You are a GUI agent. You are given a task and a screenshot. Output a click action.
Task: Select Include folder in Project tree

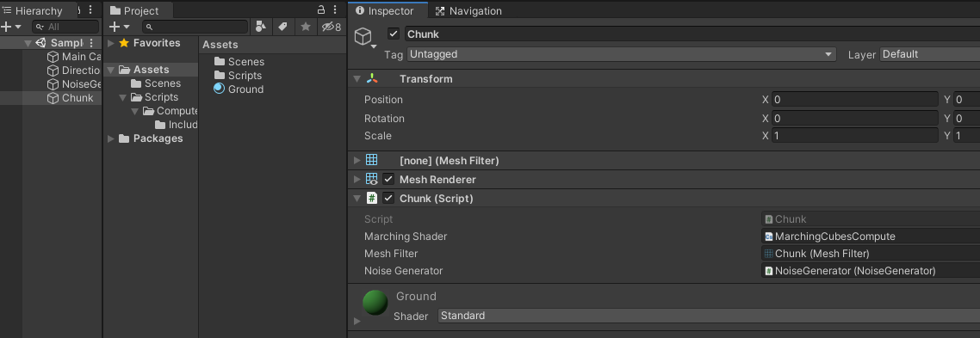click(177, 125)
